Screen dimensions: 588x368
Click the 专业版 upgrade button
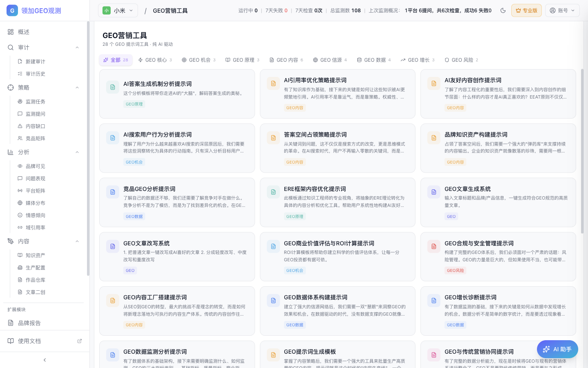pyautogui.click(x=526, y=11)
